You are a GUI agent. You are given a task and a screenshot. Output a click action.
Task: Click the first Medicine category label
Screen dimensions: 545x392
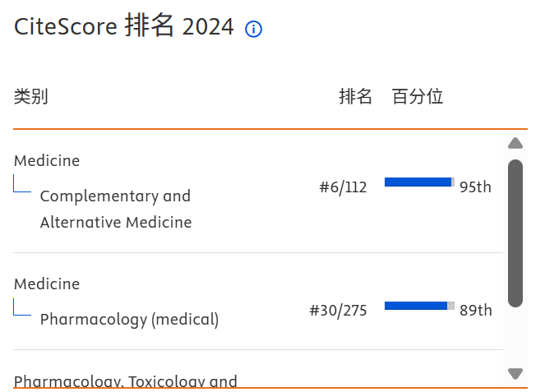47,160
